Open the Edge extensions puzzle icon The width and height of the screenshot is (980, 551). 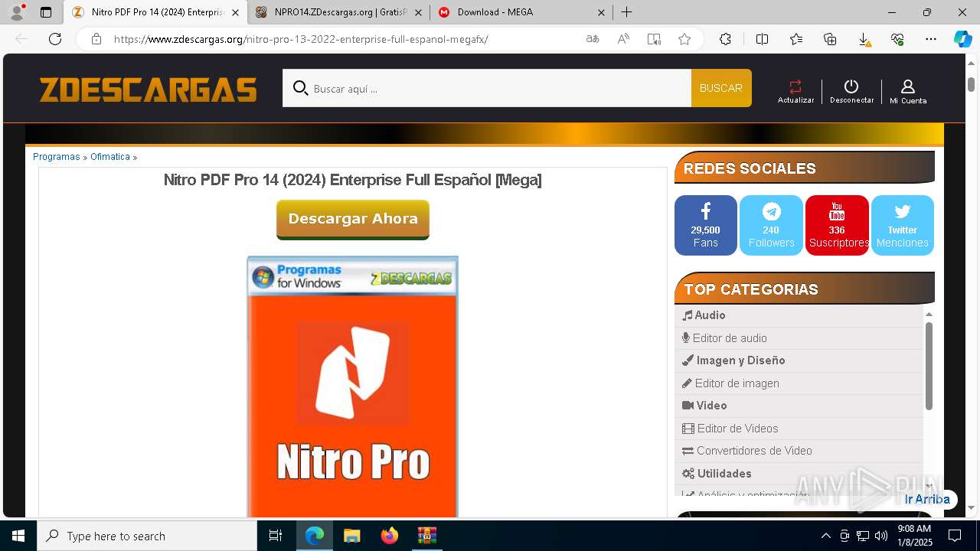pos(725,39)
